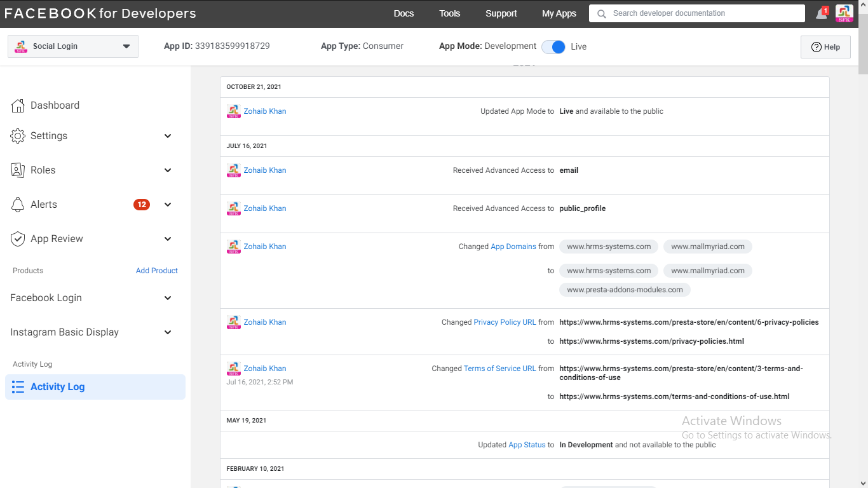868x488 pixels.
Task: Expand the Alerts section chevron
Action: pos(168,205)
